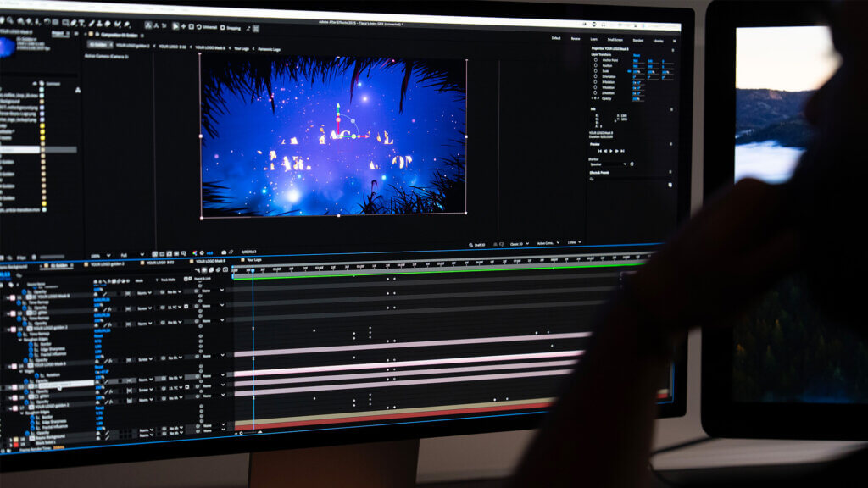Choose Local Axis mode icon
The height and width of the screenshot is (488, 868).
148,25
